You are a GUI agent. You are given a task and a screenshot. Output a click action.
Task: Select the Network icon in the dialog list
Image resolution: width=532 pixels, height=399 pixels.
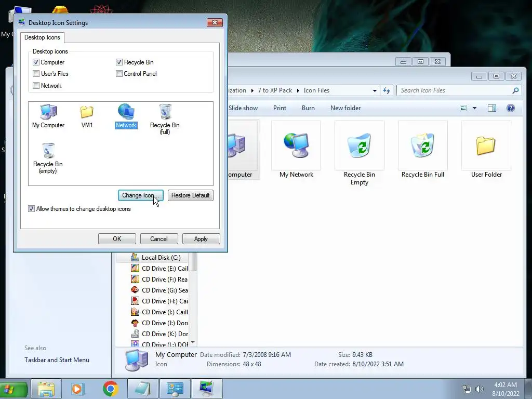126,116
